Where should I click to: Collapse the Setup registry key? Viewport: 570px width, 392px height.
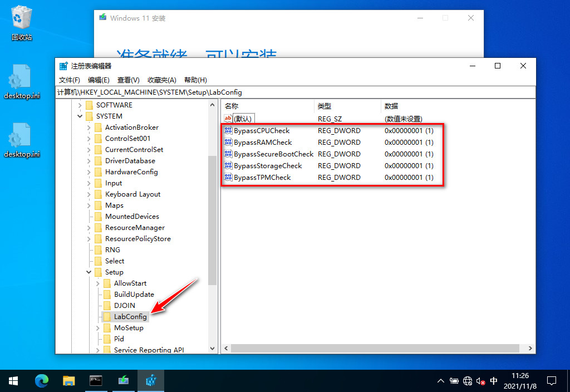tap(89, 272)
